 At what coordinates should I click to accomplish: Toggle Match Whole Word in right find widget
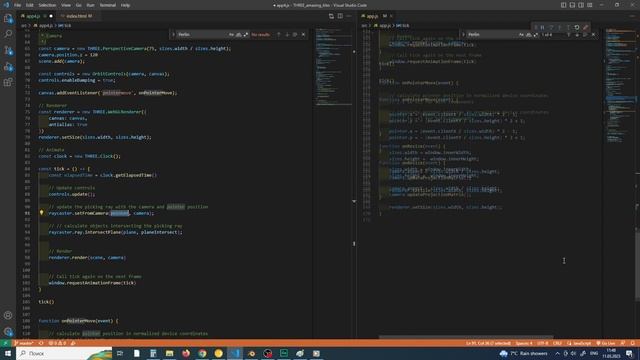528,35
